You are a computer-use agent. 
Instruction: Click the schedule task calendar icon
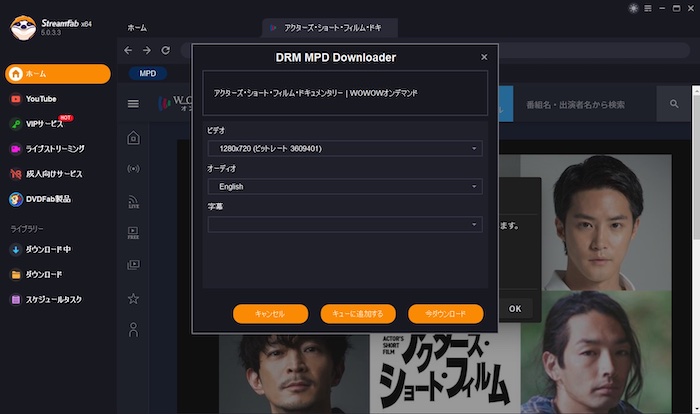tap(16, 299)
